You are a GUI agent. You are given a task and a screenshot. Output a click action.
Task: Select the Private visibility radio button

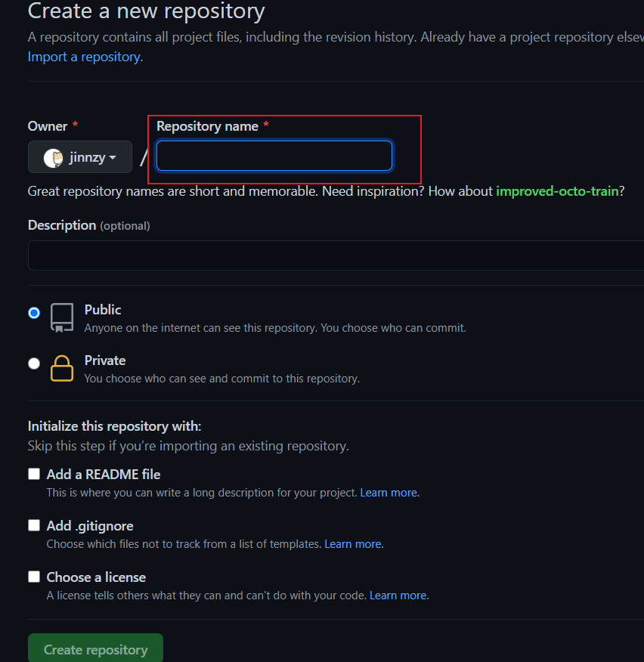coord(34,363)
